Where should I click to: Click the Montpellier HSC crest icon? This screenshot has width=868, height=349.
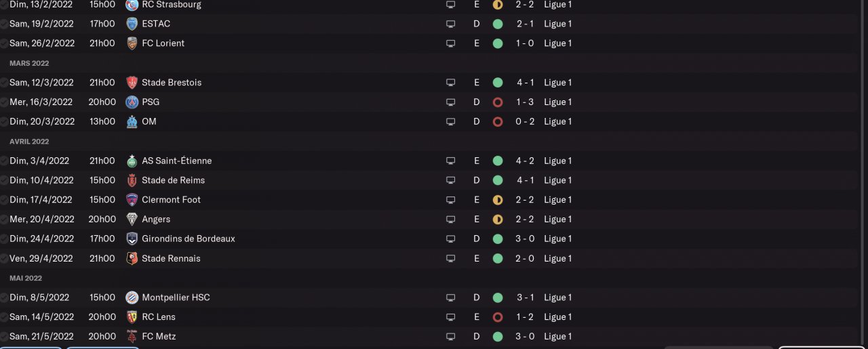132,298
